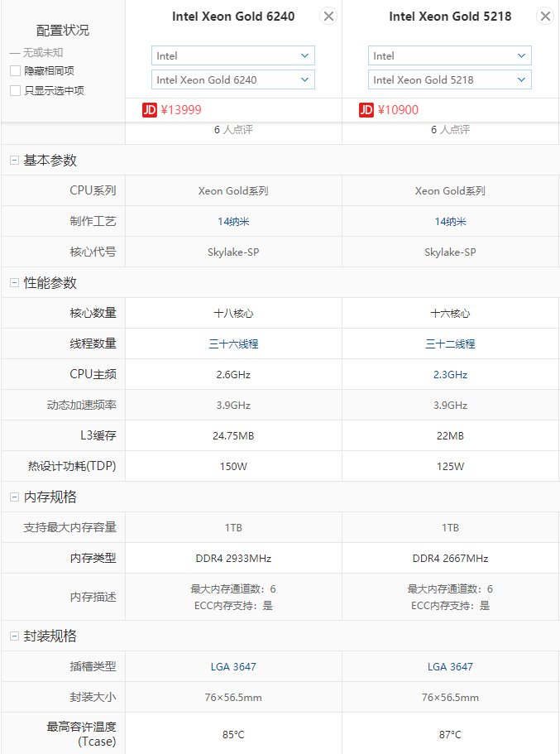Select the L3缓存 row label
Image resolution: width=560 pixels, height=754 pixels.
98,435
